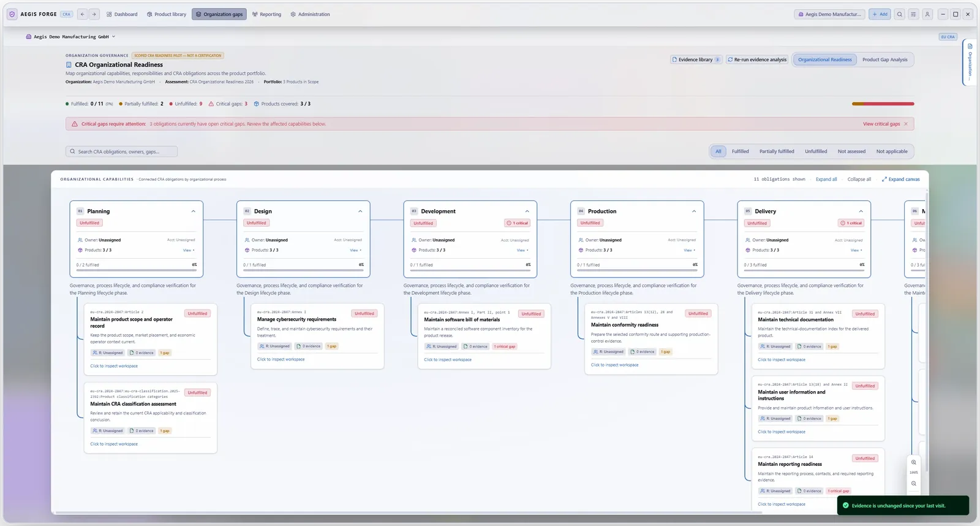Click View critical gaps link
Screen dimensions: 980x526
[x=881, y=124]
